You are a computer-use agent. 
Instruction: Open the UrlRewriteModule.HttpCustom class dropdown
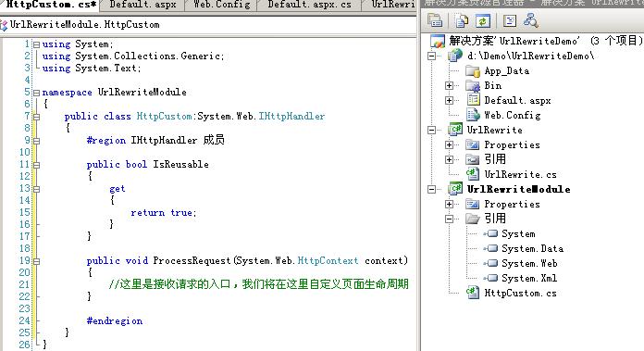[208, 25]
